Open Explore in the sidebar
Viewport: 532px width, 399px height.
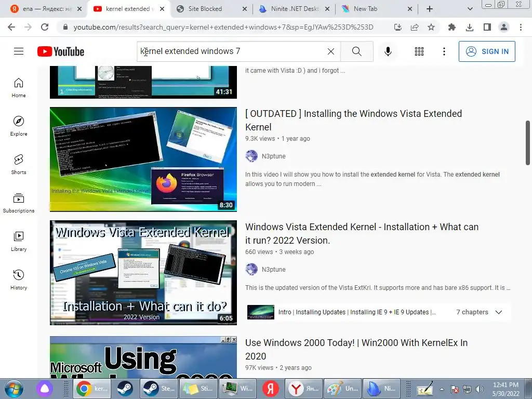point(19,126)
